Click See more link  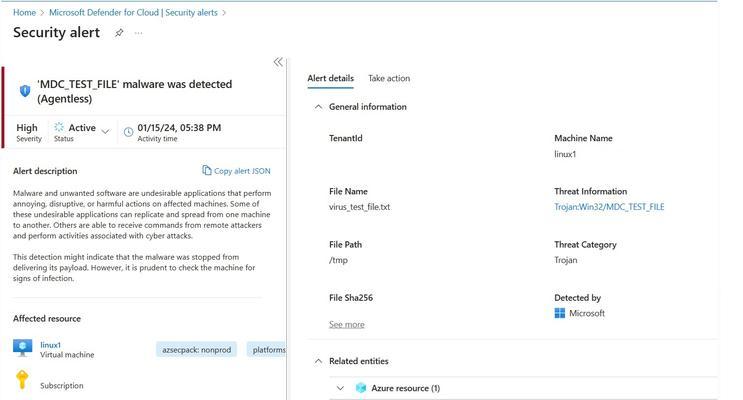pyautogui.click(x=346, y=325)
